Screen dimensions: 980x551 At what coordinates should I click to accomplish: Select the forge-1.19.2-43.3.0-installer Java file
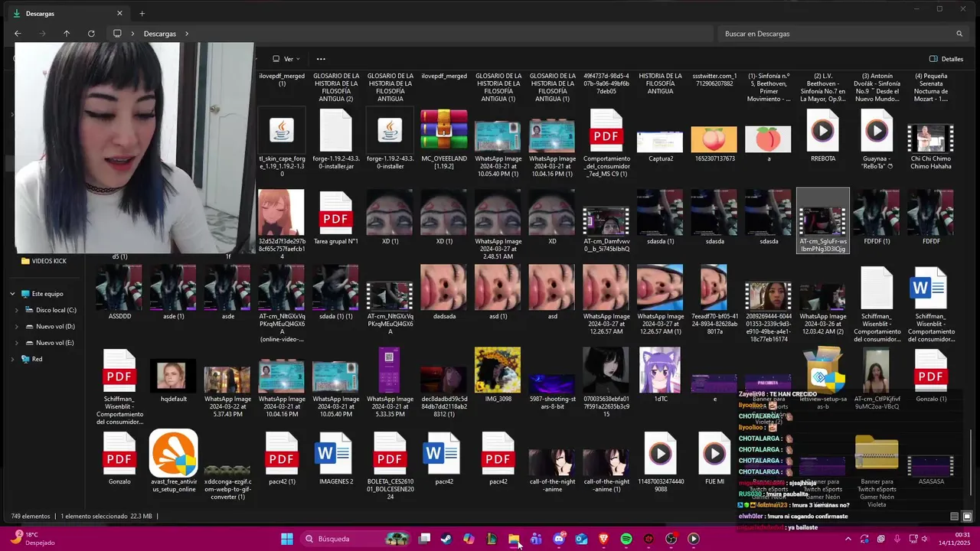click(390, 139)
